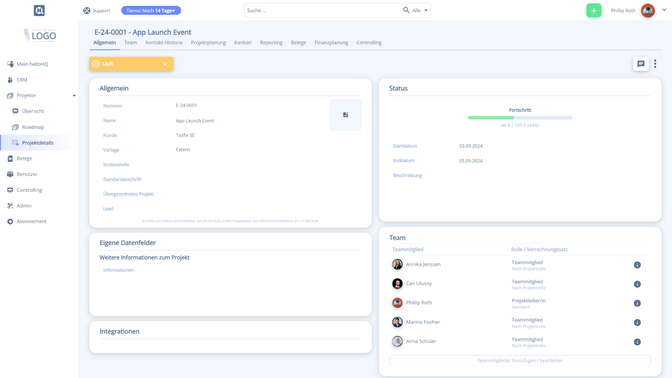The height and width of the screenshot is (378, 672).
Task: Click the Extern template value
Action: 183,150
